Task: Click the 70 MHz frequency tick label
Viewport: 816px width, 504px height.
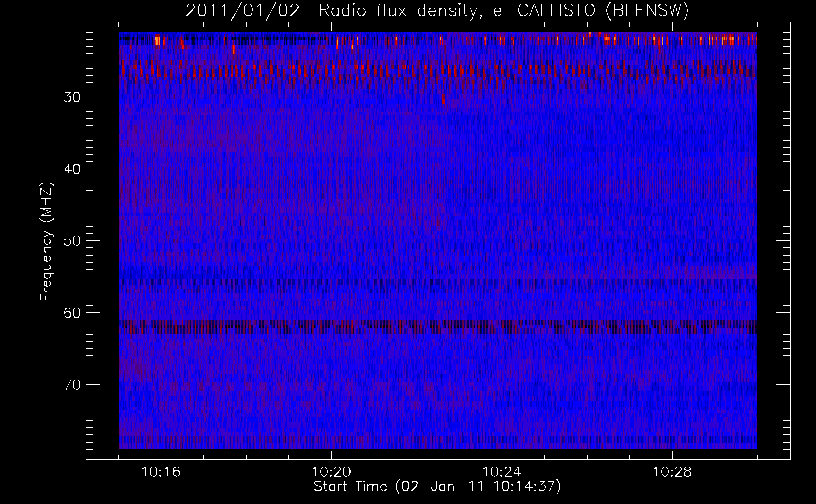Action: click(72, 385)
